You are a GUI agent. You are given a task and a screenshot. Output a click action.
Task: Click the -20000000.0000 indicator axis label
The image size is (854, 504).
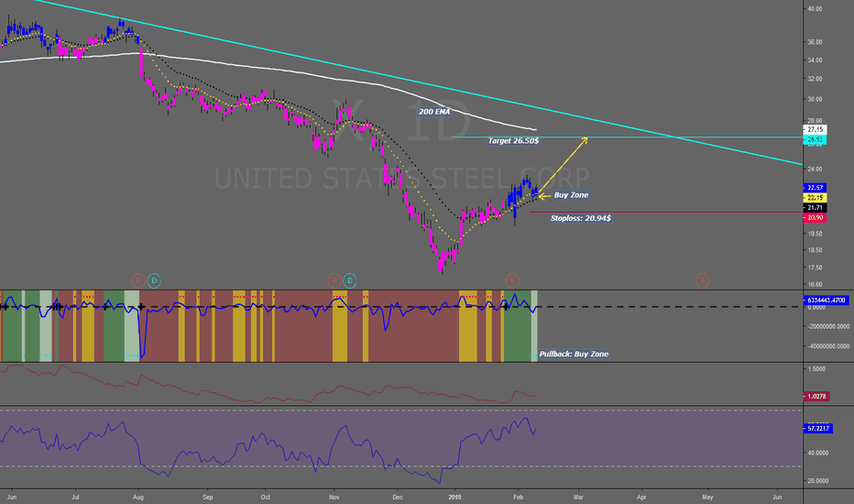[827, 326]
